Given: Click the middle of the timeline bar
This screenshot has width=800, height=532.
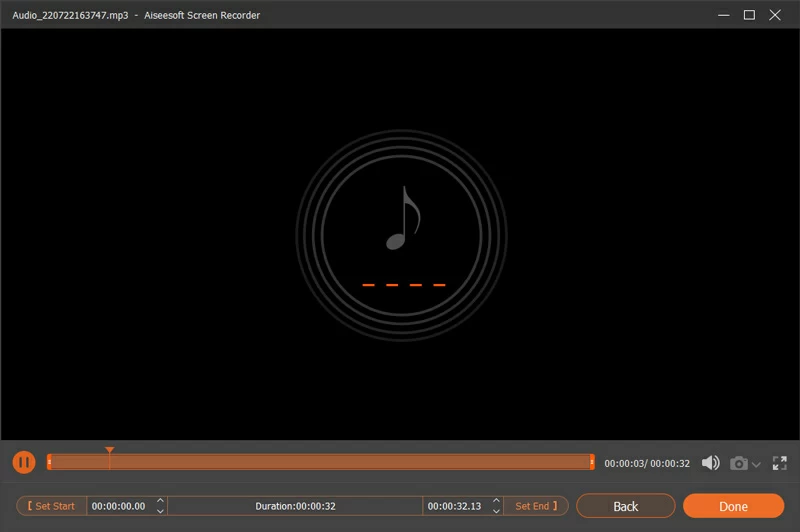Looking at the screenshot, I should pyautogui.click(x=320, y=462).
